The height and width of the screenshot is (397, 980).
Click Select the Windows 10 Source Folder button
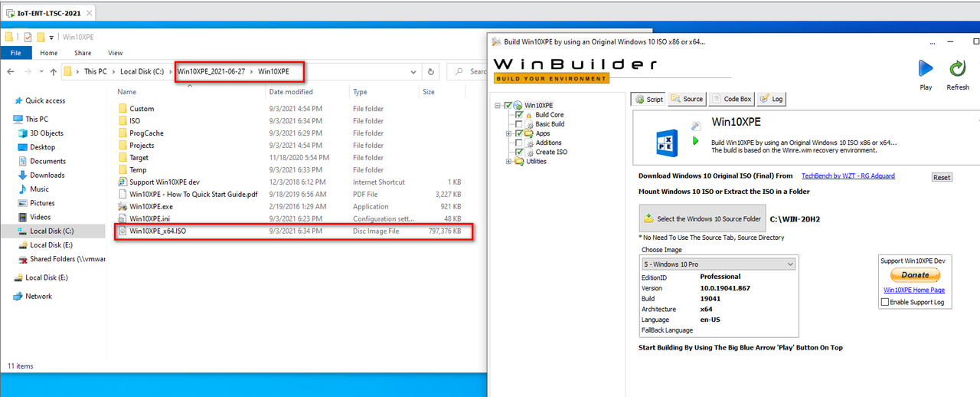coord(703,218)
